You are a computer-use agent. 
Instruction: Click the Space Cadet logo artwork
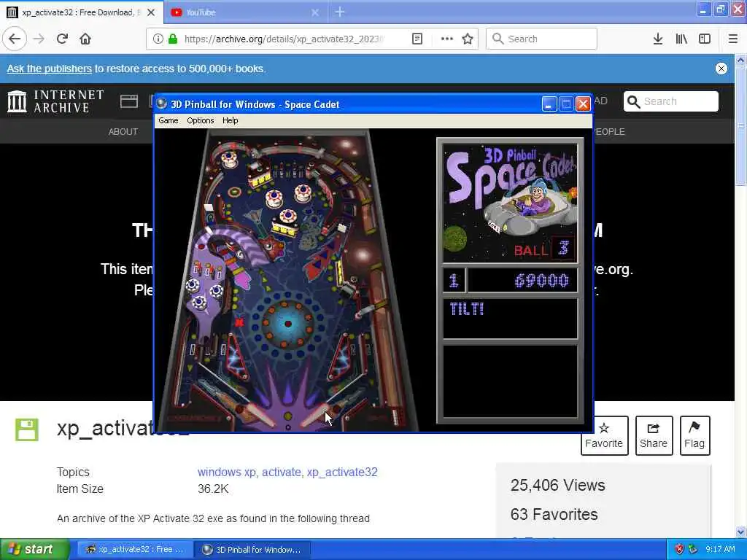(x=510, y=203)
